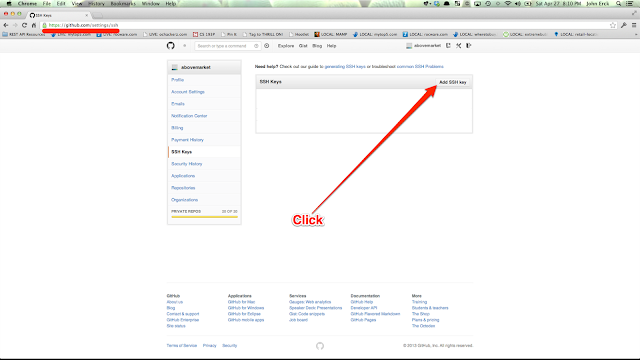Open the new tab button

[98, 16]
